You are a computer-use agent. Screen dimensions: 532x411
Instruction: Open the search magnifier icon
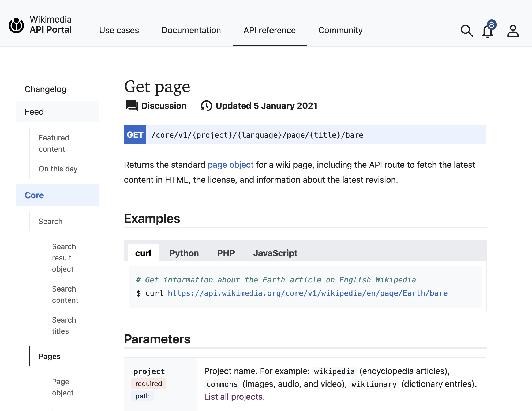(466, 31)
